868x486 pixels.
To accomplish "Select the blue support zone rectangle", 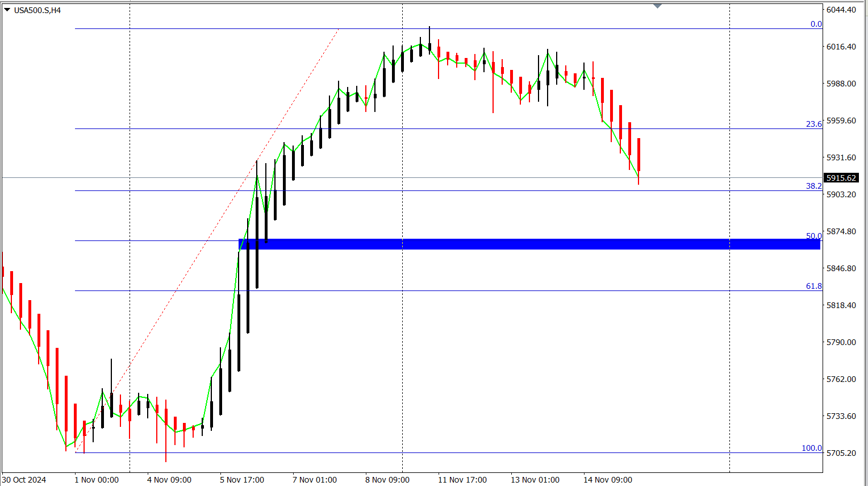I will pyautogui.click(x=529, y=244).
